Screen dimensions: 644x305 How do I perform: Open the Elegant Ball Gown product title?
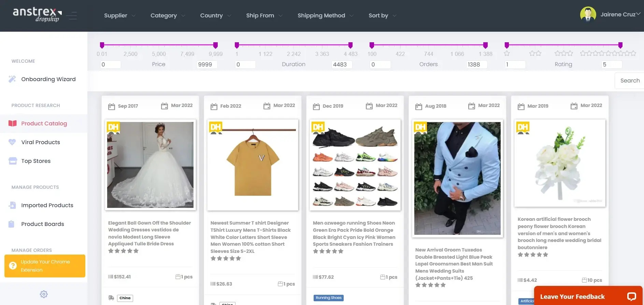[149, 233]
